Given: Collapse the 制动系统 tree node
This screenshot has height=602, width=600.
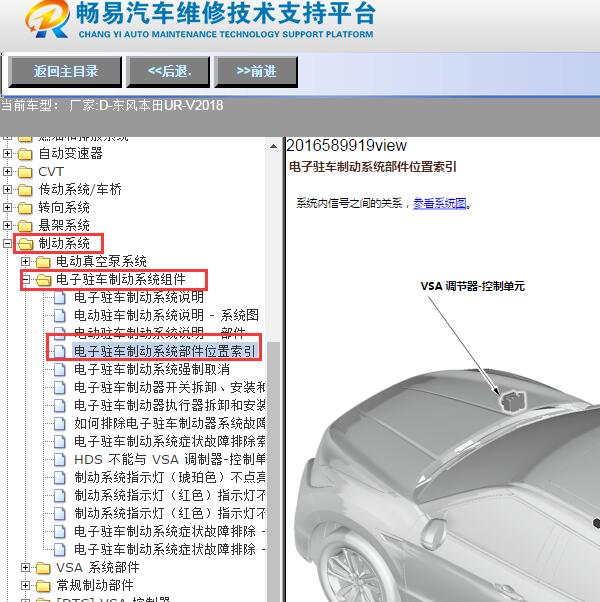Looking at the screenshot, I should pyautogui.click(x=7, y=243).
